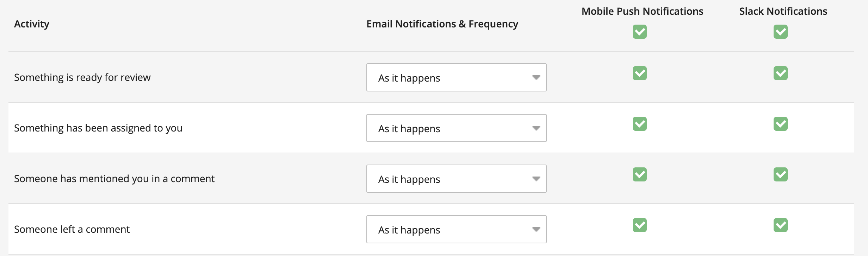Open the frequency dropdown for 'Something has been assigned to you'
This screenshot has width=868, height=256.
(x=456, y=128)
